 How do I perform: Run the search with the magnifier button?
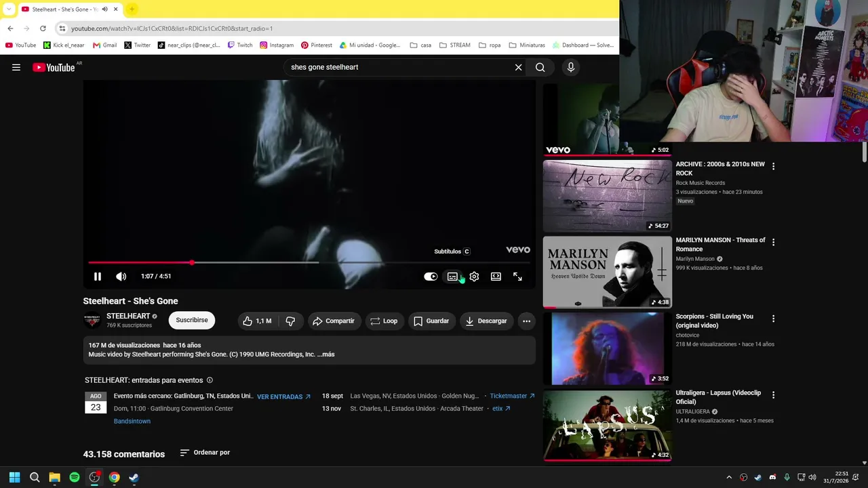click(540, 67)
